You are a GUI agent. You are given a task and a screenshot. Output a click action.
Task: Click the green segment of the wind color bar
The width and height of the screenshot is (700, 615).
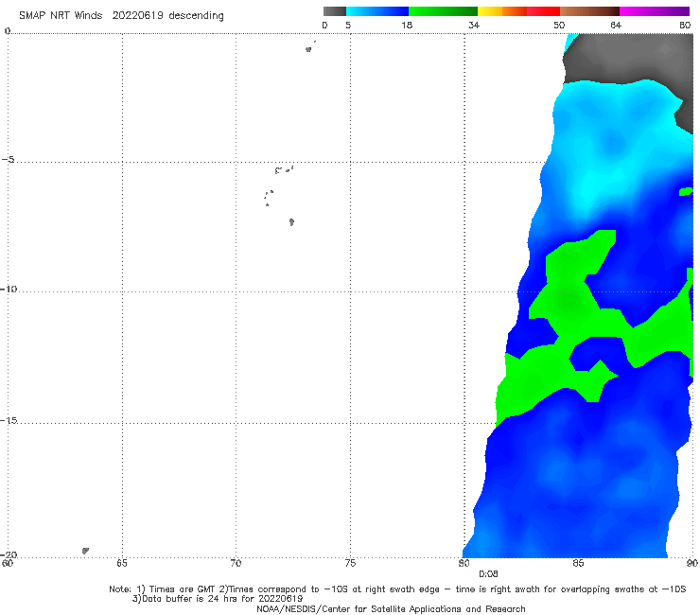[443, 11]
